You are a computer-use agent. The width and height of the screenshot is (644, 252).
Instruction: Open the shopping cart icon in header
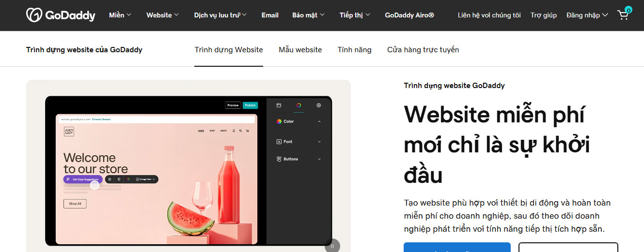point(624,15)
